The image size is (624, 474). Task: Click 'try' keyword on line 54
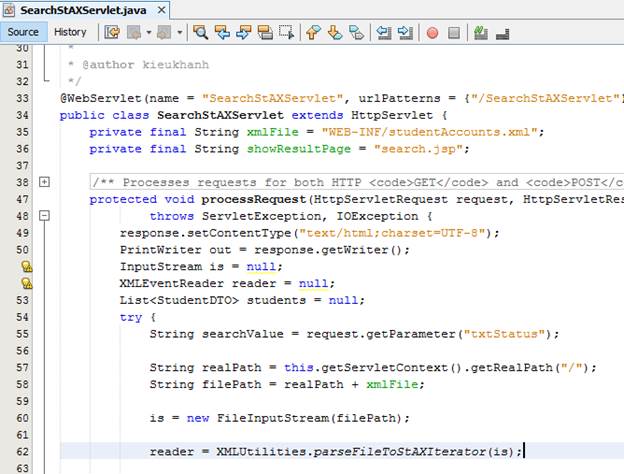[x=131, y=317]
